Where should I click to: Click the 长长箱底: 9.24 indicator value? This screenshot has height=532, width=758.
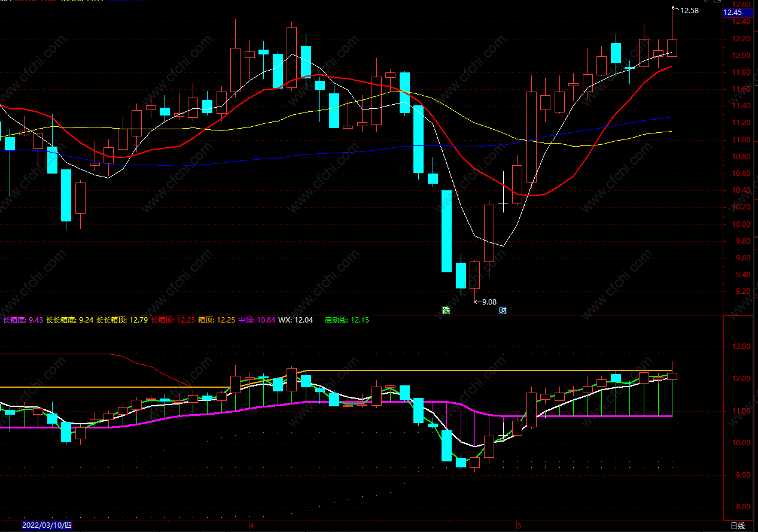(x=70, y=320)
